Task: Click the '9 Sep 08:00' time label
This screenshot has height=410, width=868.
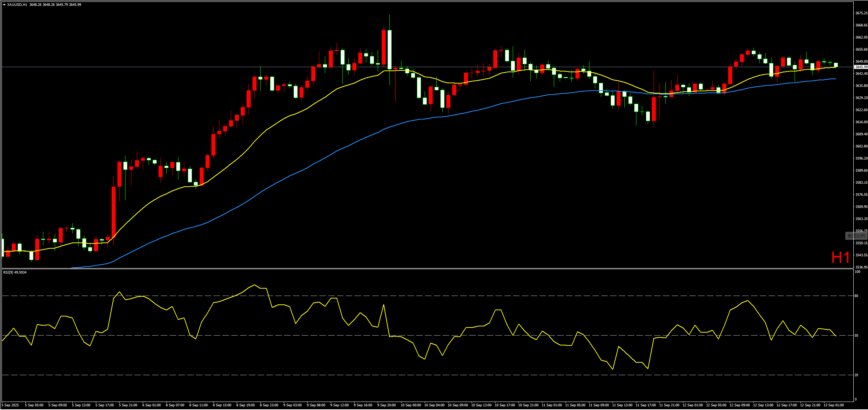Action: pos(316,405)
